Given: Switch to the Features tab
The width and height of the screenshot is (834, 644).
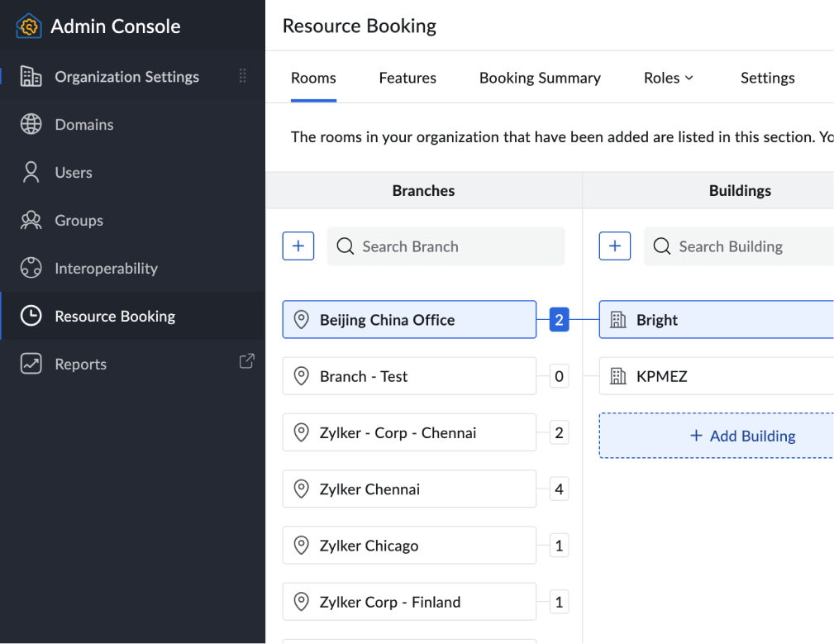Looking at the screenshot, I should [x=407, y=79].
